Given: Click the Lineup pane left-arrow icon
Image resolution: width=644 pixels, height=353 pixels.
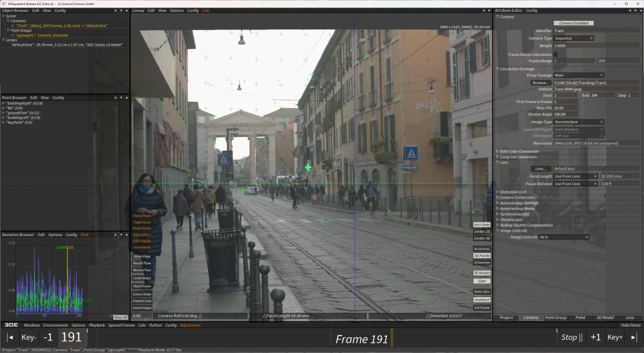Looking at the screenshot, I should (484, 10).
